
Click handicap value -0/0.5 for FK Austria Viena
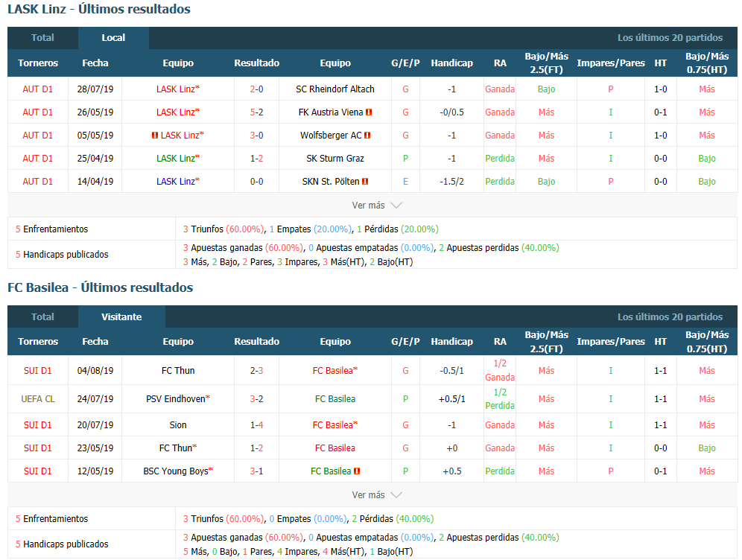coord(452,112)
